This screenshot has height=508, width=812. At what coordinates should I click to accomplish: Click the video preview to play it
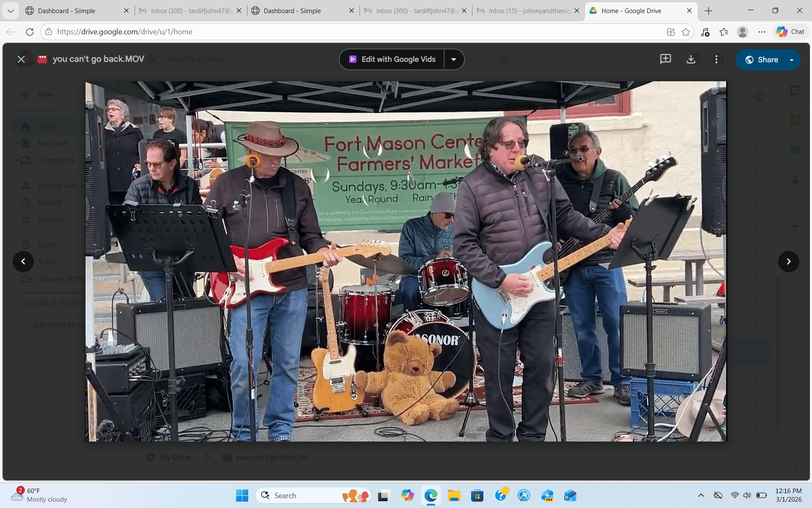coord(406,261)
